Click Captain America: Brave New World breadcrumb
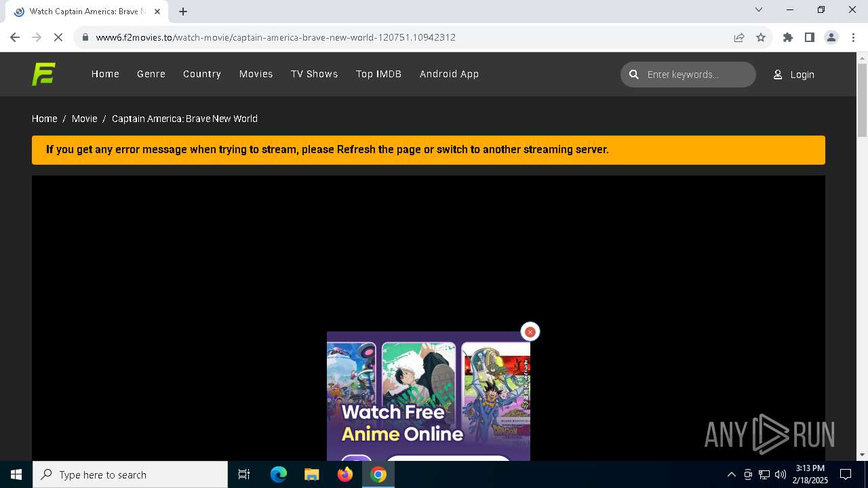 point(184,119)
